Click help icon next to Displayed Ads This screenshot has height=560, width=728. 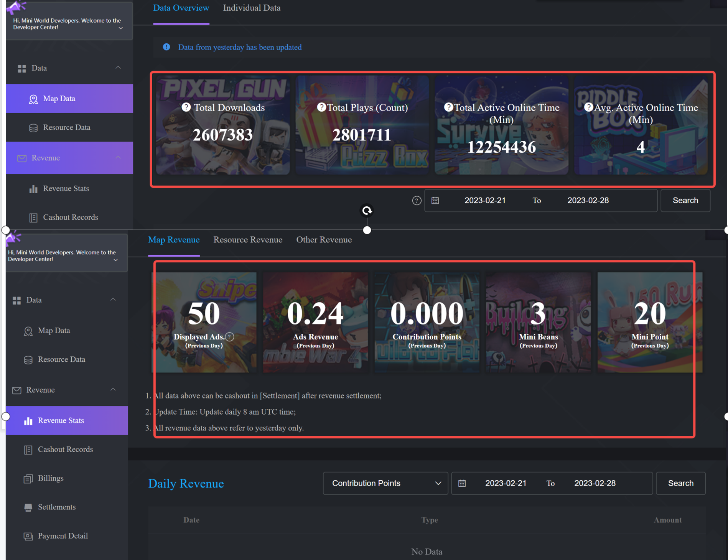pos(230,337)
